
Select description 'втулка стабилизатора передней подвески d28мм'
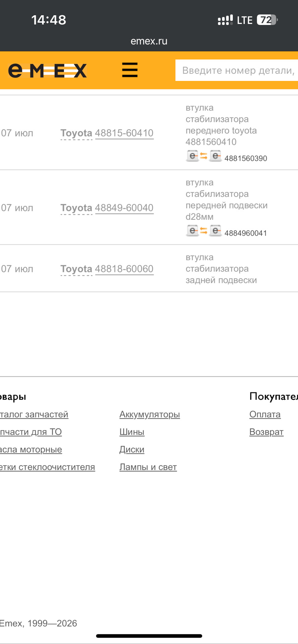coord(227,200)
